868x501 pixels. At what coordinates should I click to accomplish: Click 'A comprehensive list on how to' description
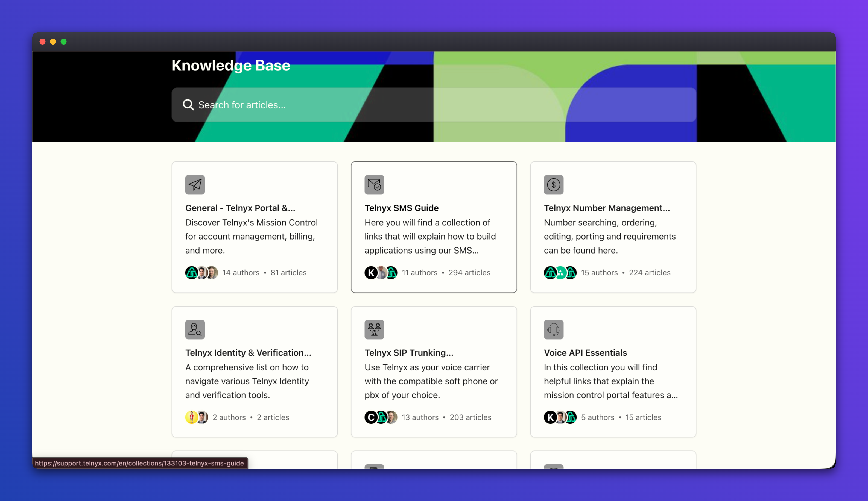pos(247,381)
